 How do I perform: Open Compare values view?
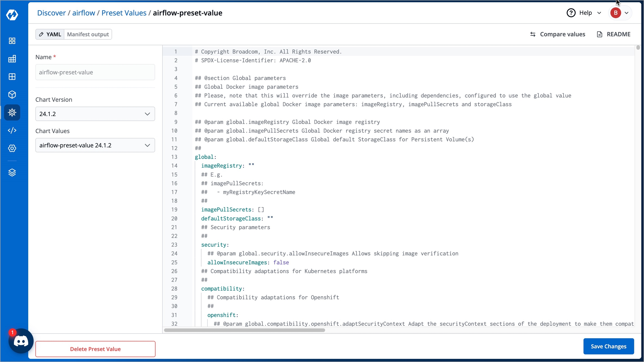[557, 34]
